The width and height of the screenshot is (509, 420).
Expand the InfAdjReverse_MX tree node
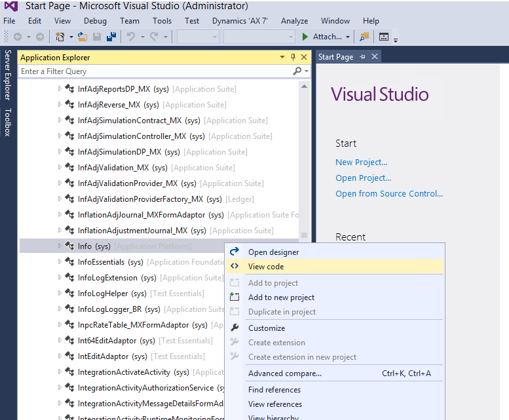pos(60,105)
